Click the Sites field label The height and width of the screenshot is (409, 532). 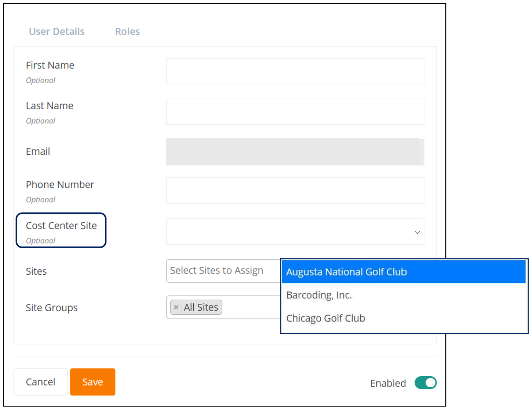pyautogui.click(x=36, y=271)
